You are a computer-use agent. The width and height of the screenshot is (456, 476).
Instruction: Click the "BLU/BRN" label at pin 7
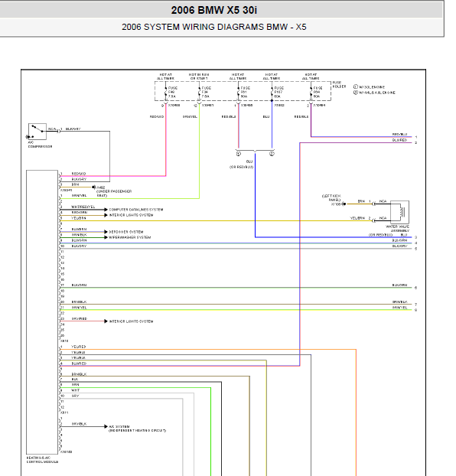pyautogui.click(x=80, y=229)
